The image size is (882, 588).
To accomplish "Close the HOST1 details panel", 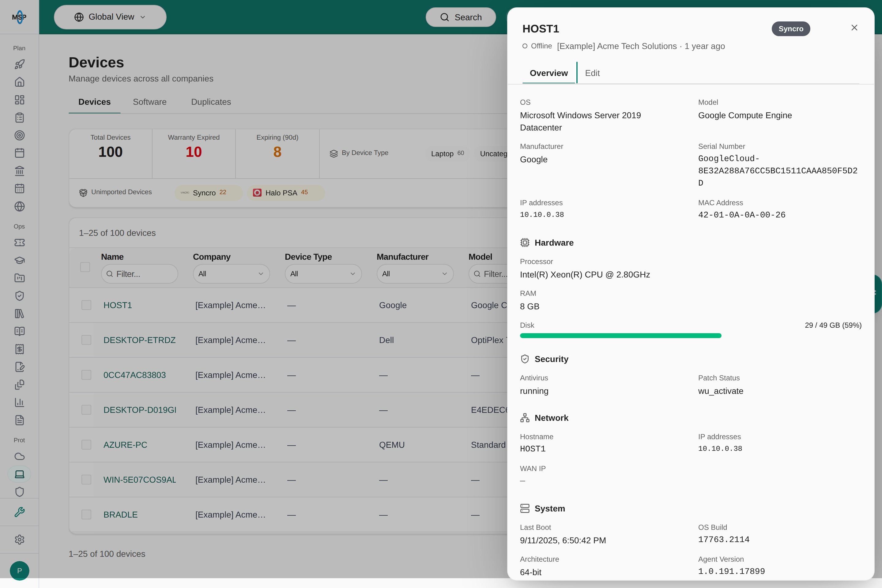I will 854,28.
